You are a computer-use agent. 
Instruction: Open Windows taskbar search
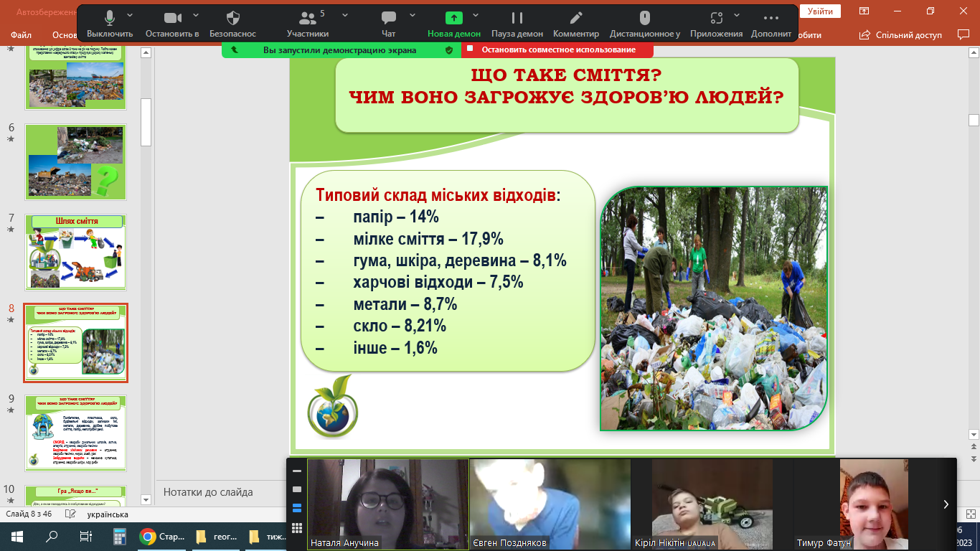(52, 537)
